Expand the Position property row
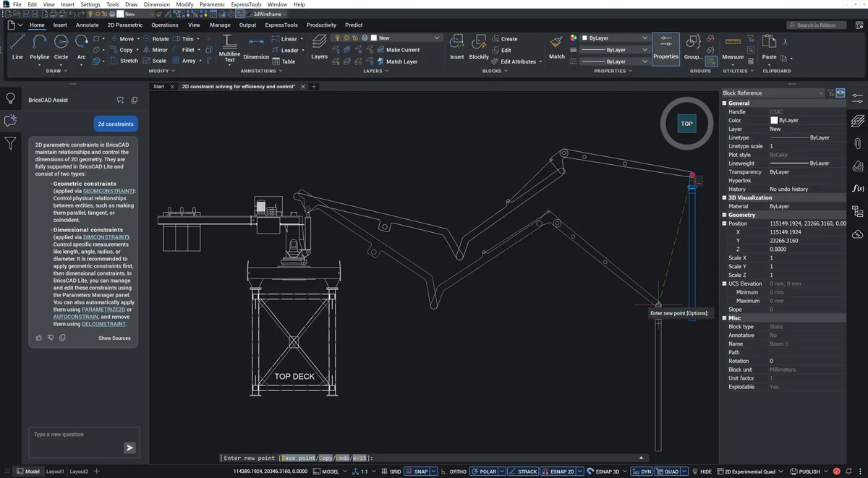868x478 pixels. (725, 223)
